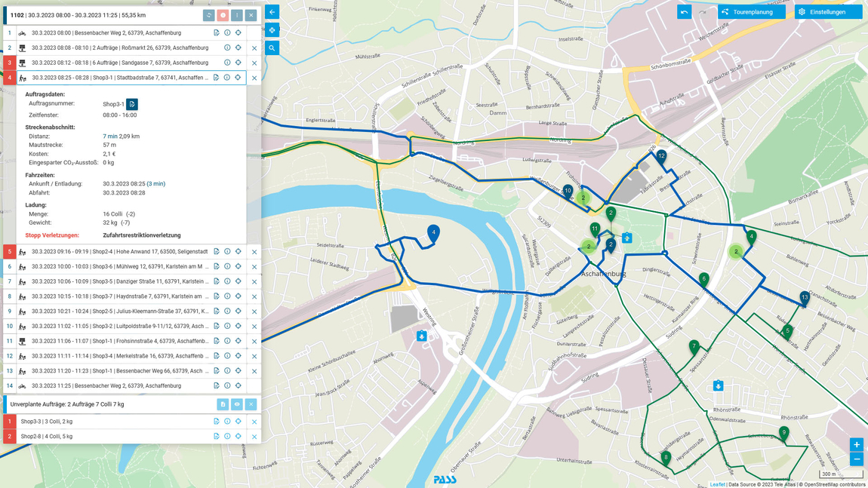Open the Einstellungen menu
Screen dimensions: 868x488
coord(827,12)
